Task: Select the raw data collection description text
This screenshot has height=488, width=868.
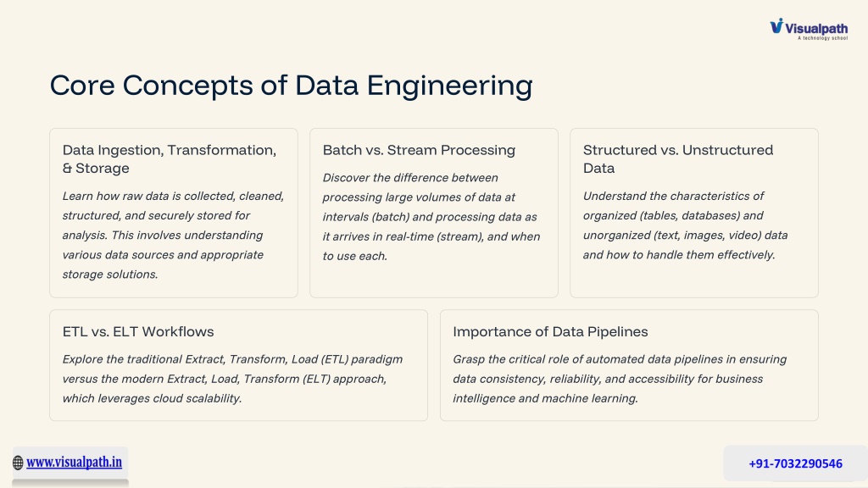Action: pos(173,236)
